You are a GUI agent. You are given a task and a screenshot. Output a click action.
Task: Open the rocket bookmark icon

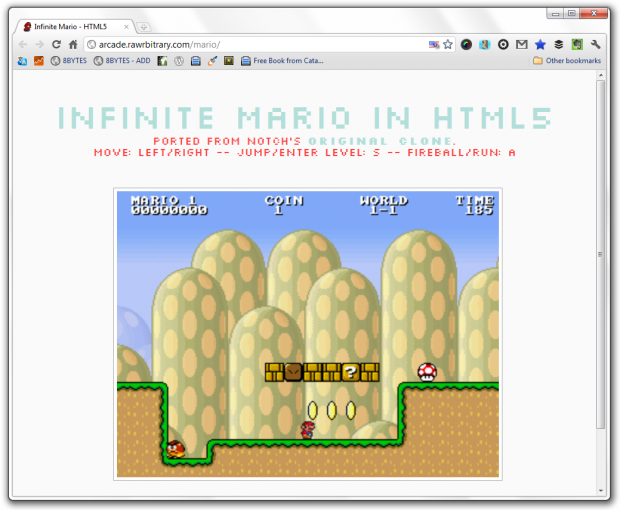pos(212,61)
